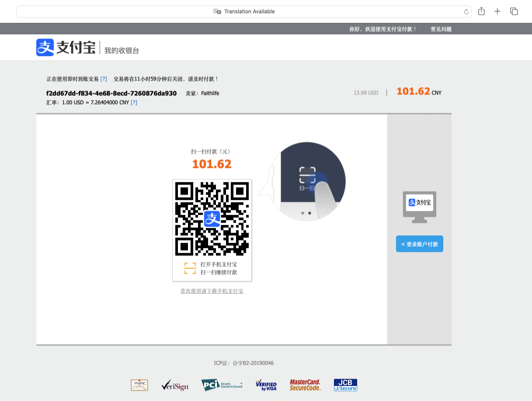This screenshot has height=401, width=532.
Task: Click the seller text 卖家：Faithlife
Action: 202,93
